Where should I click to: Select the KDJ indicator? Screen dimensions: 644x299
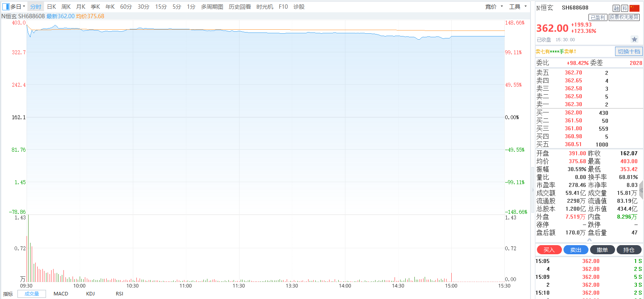point(90,294)
